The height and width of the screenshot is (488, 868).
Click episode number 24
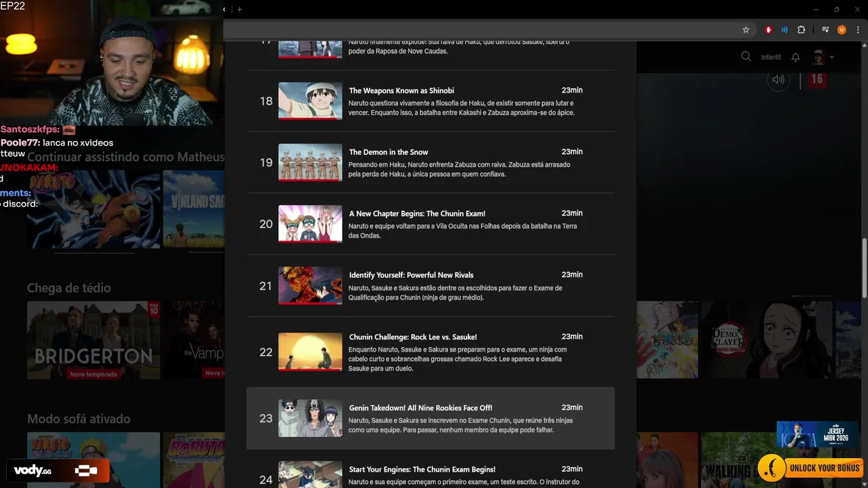click(x=266, y=480)
